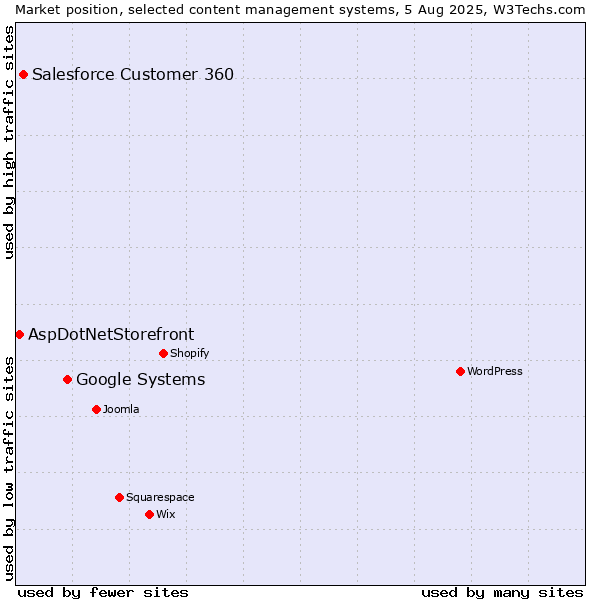Select the Squarespace data point
Viewport: 600px width, 600px height.
pyautogui.click(x=119, y=498)
